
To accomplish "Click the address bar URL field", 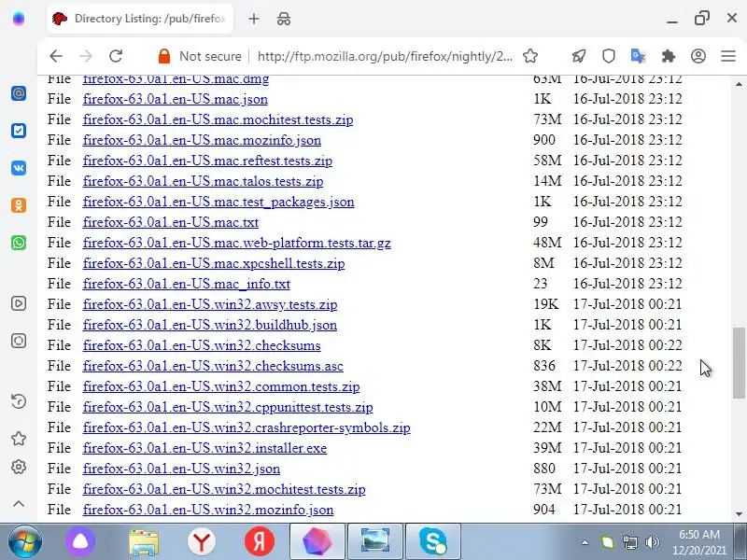I will point(385,56).
